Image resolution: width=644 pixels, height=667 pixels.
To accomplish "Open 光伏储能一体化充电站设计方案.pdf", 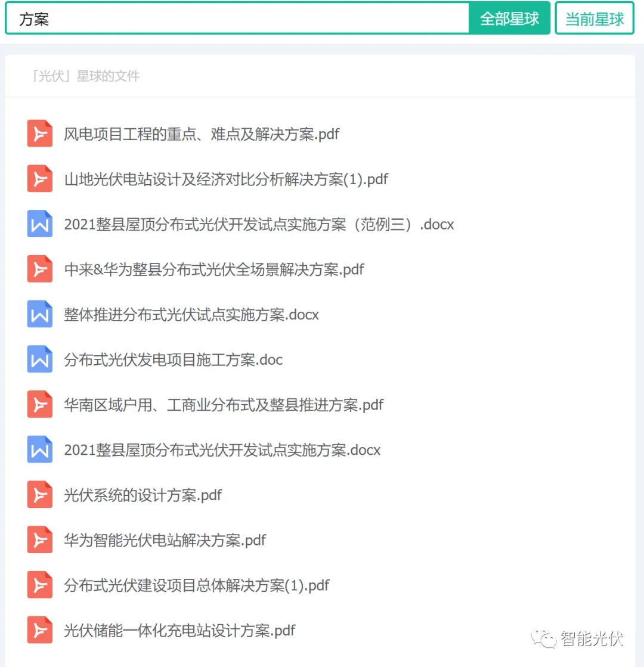I will (x=179, y=630).
